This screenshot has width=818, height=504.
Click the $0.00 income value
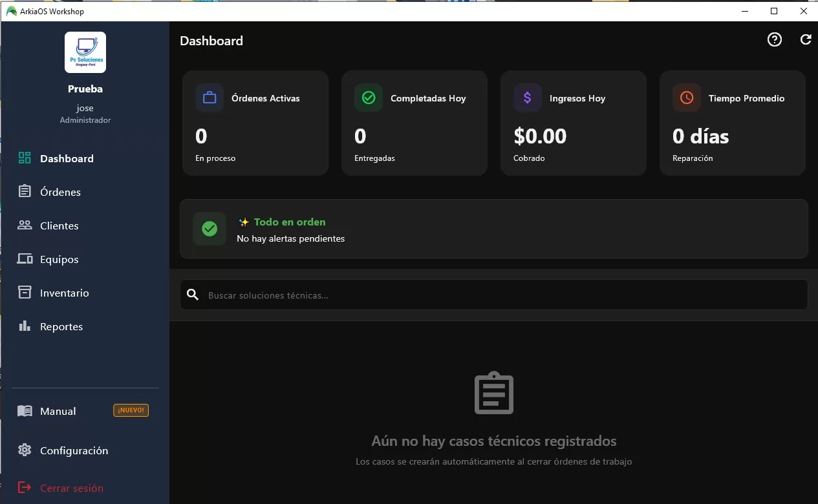click(540, 136)
